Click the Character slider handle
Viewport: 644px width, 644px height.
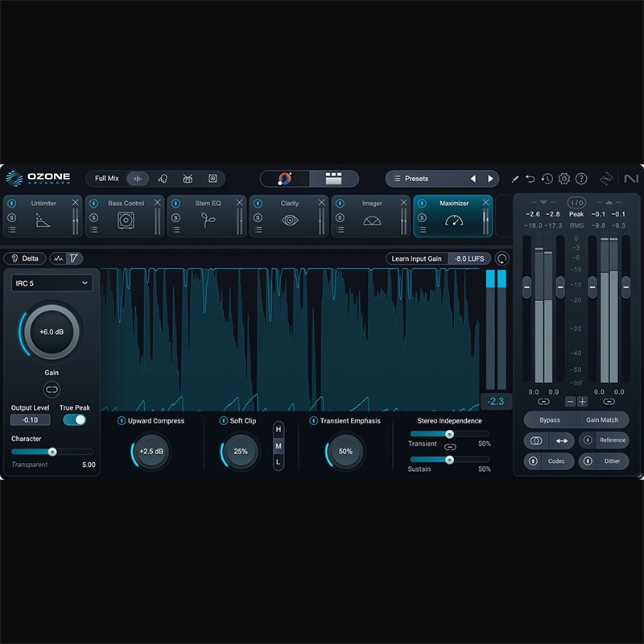52,452
